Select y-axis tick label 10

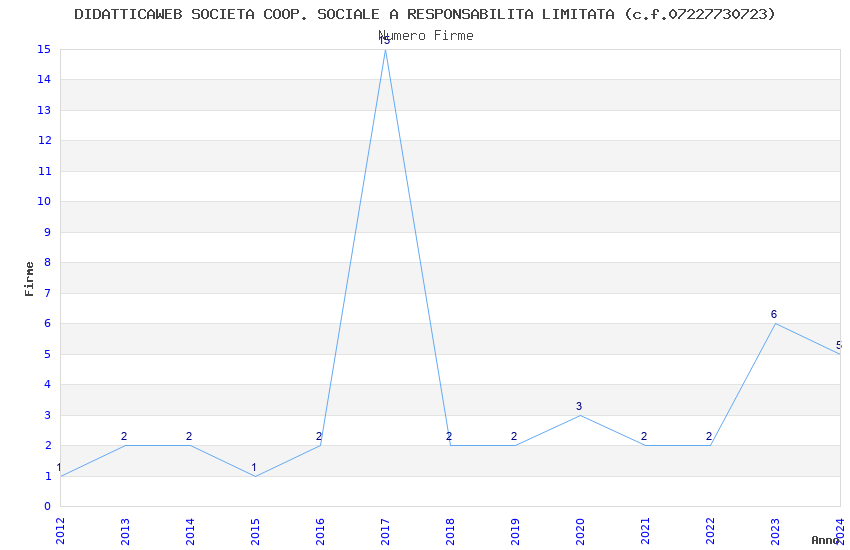click(x=44, y=202)
